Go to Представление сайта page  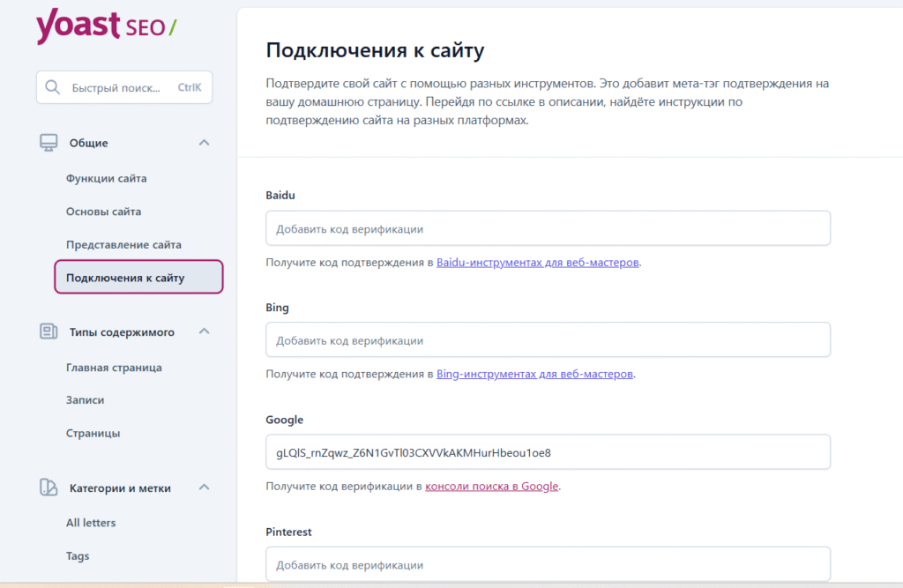coord(123,244)
